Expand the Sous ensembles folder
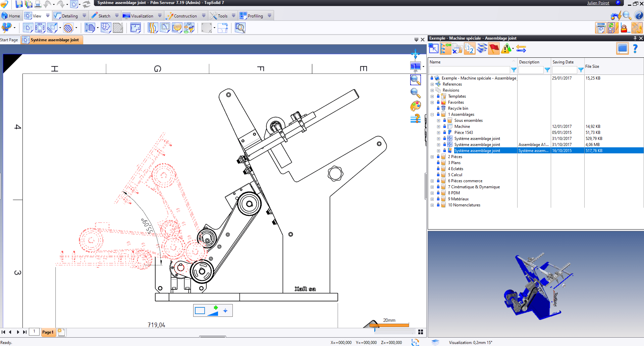Image resolution: width=644 pixels, height=346 pixels. (439, 120)
